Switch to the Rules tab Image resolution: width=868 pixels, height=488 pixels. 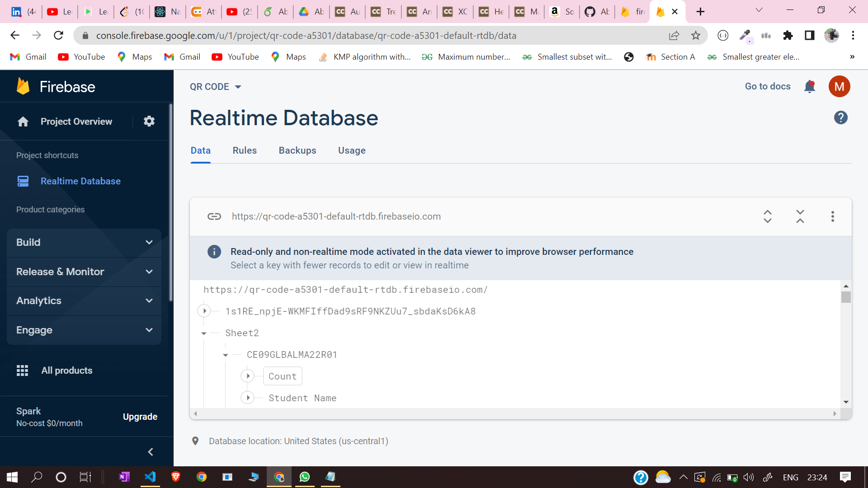(245, 150)
